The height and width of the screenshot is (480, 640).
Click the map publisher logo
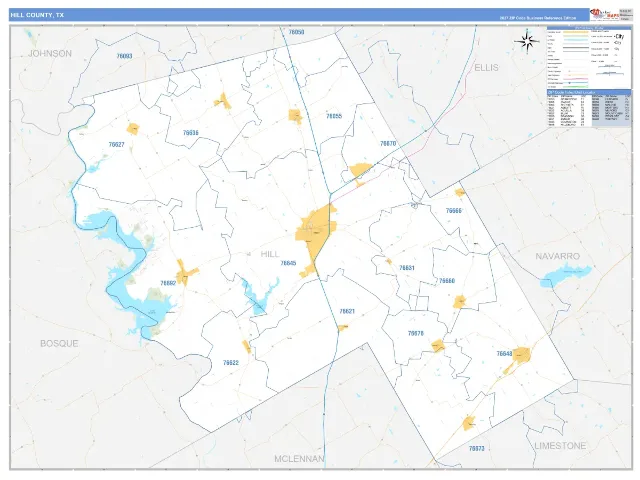click(x=604, y=15)
